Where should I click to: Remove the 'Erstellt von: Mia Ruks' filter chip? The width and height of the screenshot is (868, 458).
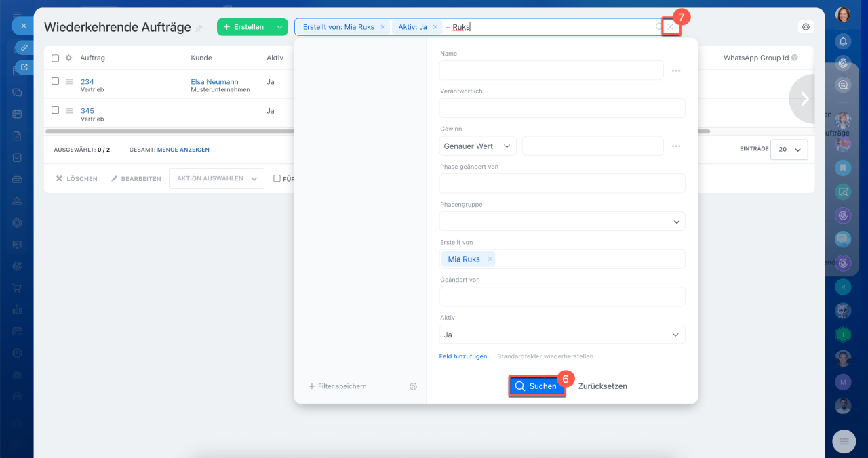[382, 27]
